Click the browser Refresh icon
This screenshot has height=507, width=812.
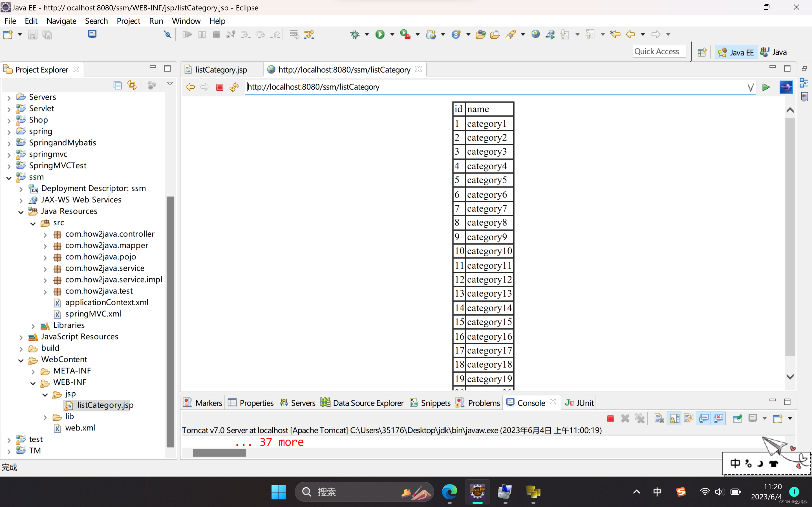pyautogui.click(x=234, y=87)
